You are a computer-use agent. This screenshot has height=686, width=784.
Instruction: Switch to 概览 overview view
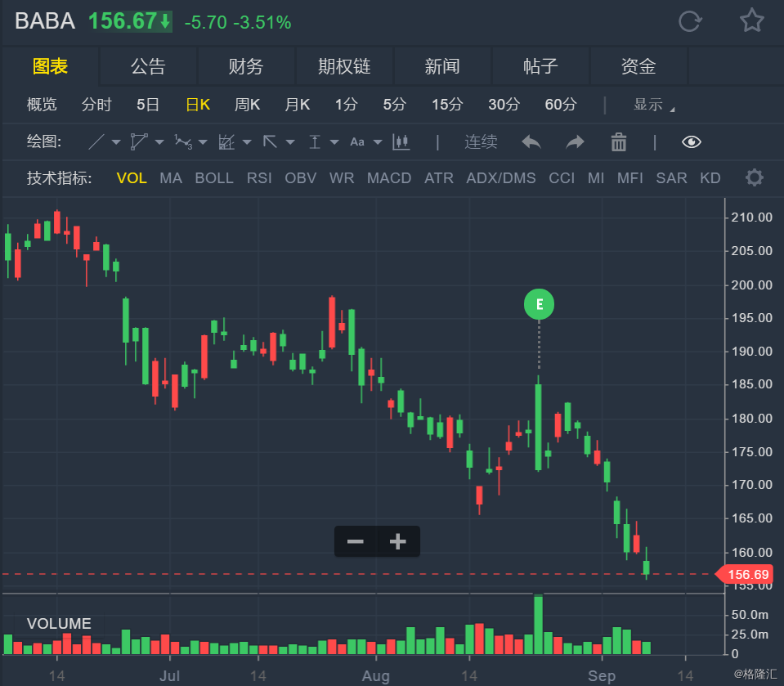42,105
